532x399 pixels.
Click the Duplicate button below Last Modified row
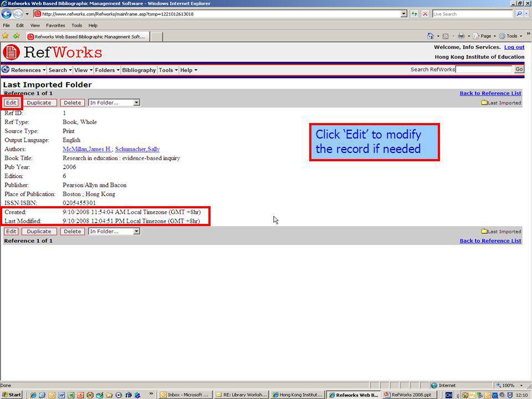coord(39,231)
